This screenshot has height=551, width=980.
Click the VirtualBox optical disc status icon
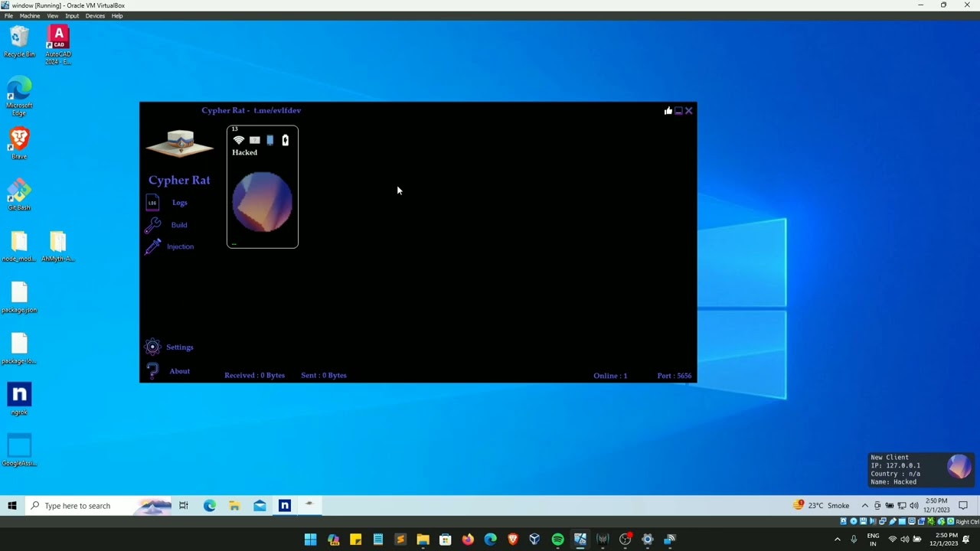(x=854, y=522)
